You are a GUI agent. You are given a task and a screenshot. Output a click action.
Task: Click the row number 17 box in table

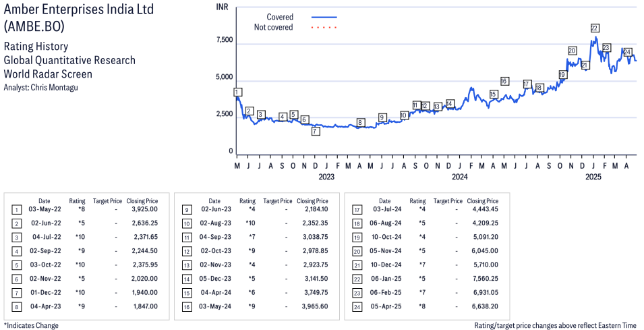pos(357,210)
